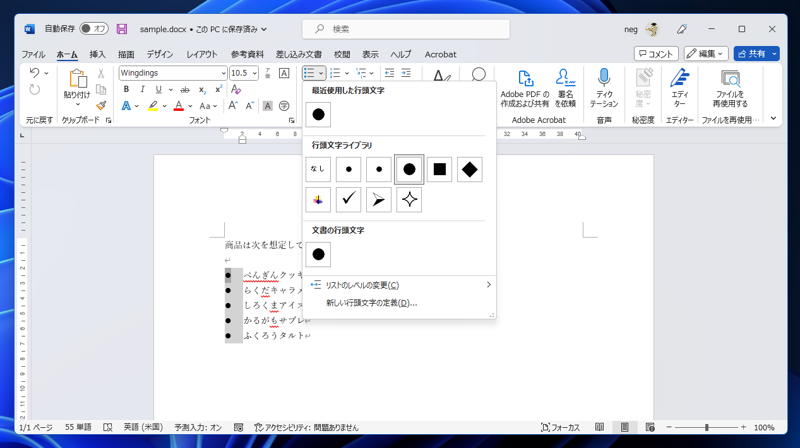Toggle Bold formatting
The image size is (800, 448).
(126, 89)
